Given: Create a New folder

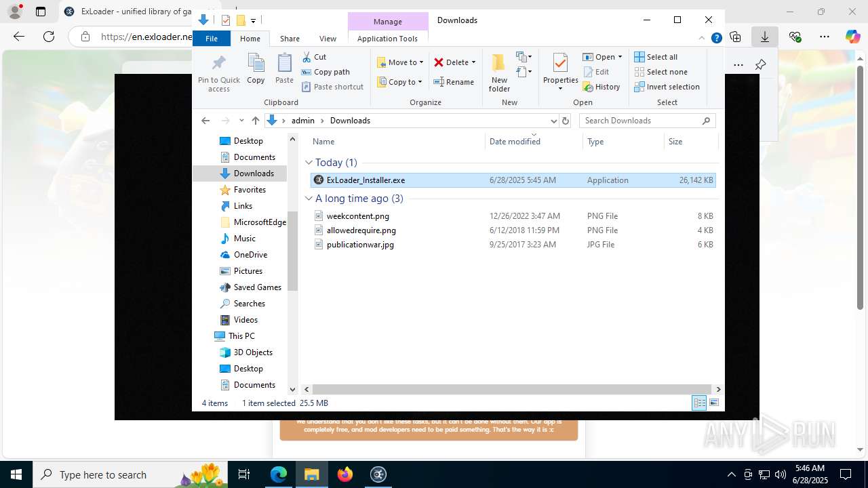Looking at the screenshot, I should (x=499, y=73).
